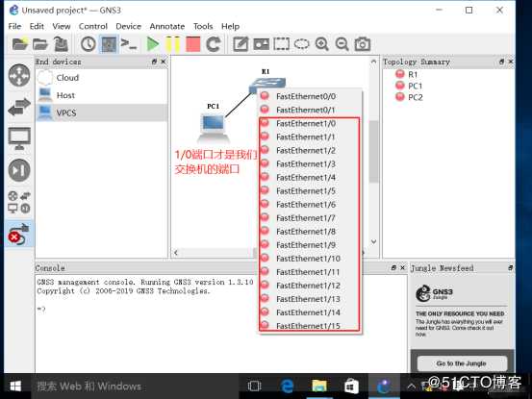Choose FastEthernet0/1 port

(x=310, y=110)
